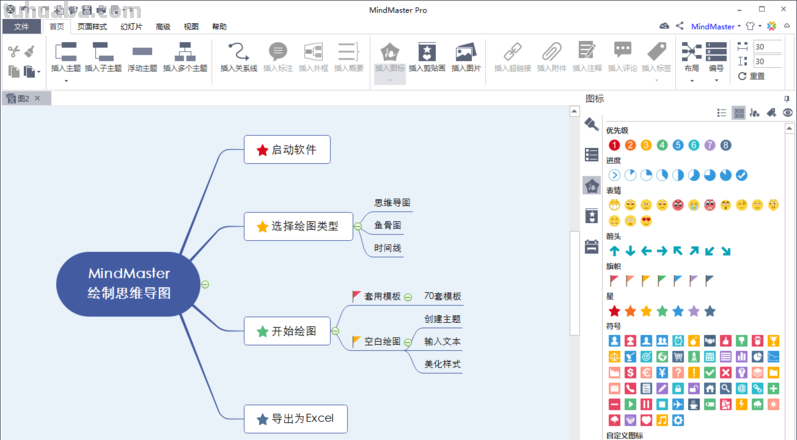Click the Insert Hyperlink (插入超链接) icon
The image size is (797, 440).
point(512,52)
